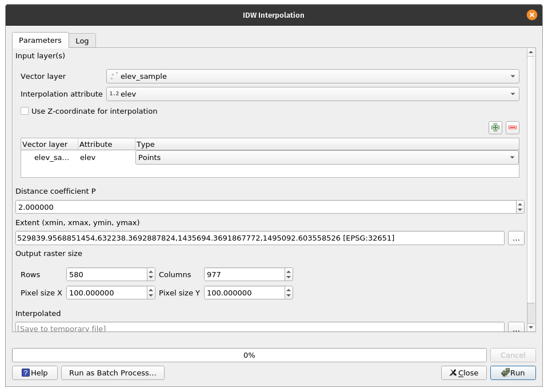Viewport: 548px width, 392px height.
Task: Open the Vector layer elev_sample dropdown
Action: pyautogui.click(x=313, y=76)
